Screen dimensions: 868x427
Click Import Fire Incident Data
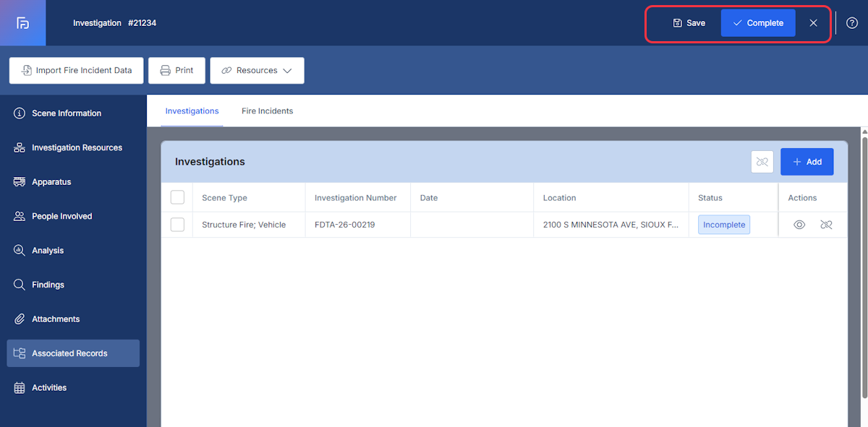(77, 71)
